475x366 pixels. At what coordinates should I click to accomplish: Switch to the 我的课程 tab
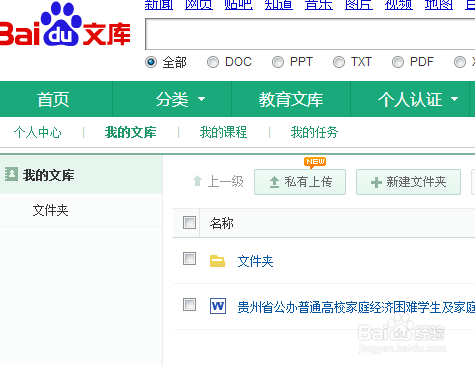coord(223,132)
